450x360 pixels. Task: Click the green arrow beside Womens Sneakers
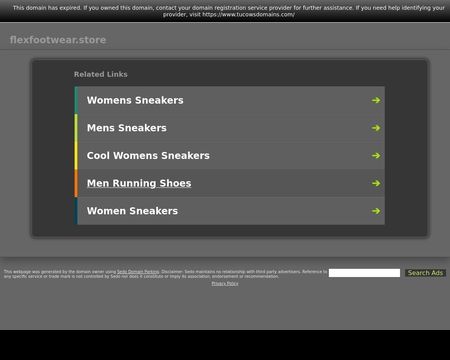coord(376,100)
